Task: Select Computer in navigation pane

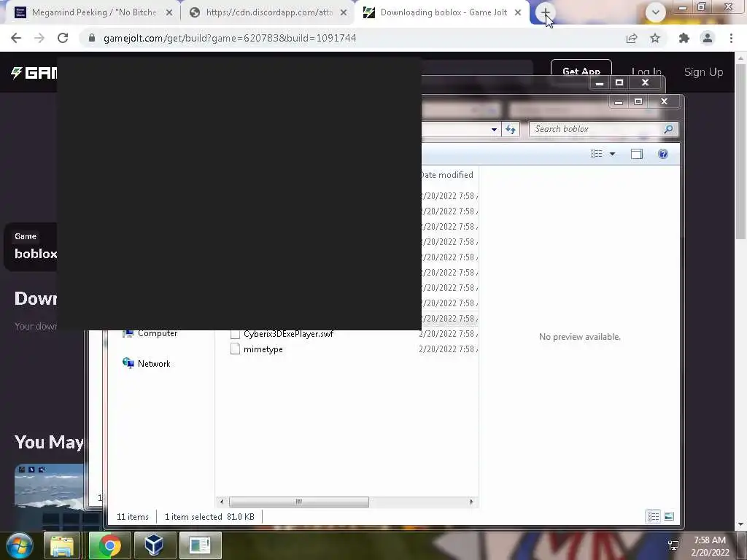Action: (158, 333)
